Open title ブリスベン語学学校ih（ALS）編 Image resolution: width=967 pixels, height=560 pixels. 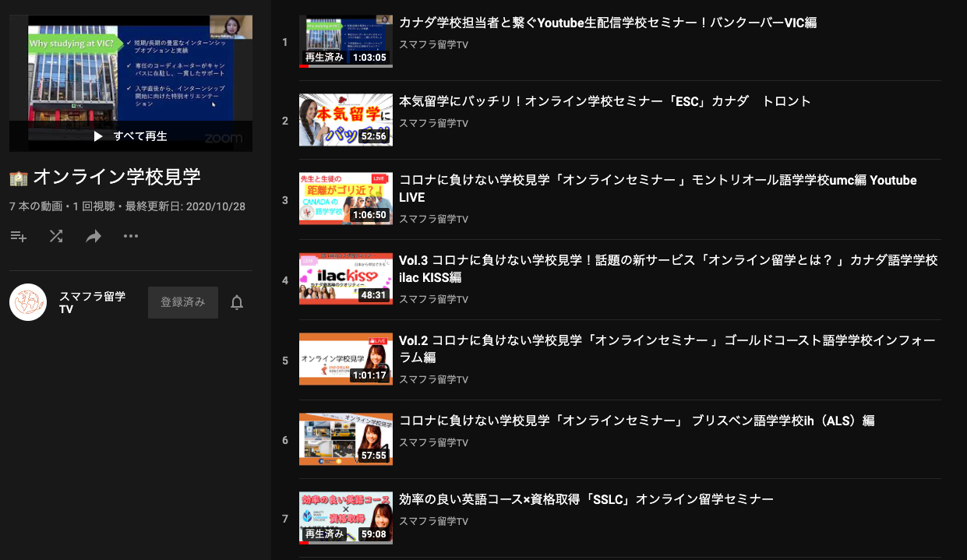[637, 421]
